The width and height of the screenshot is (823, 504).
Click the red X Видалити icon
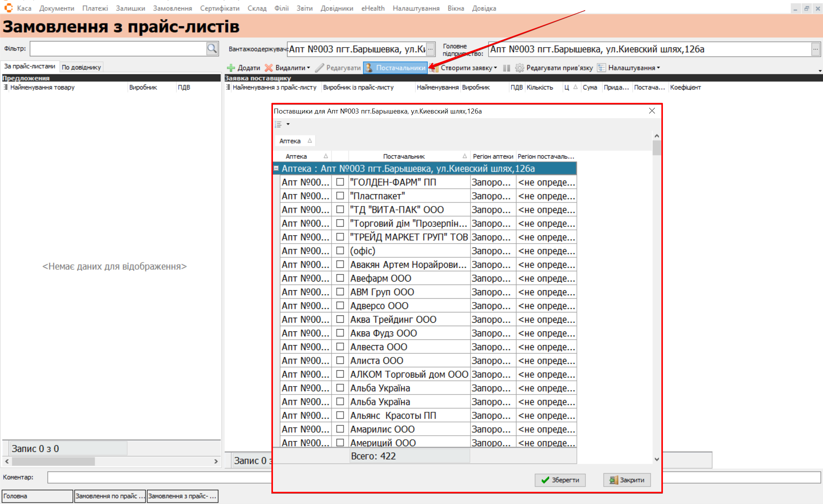tap(269, 68)
